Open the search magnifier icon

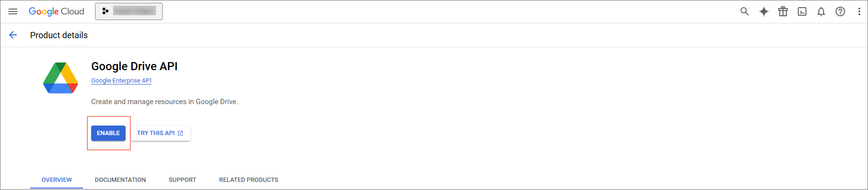(x=744, y=11)
